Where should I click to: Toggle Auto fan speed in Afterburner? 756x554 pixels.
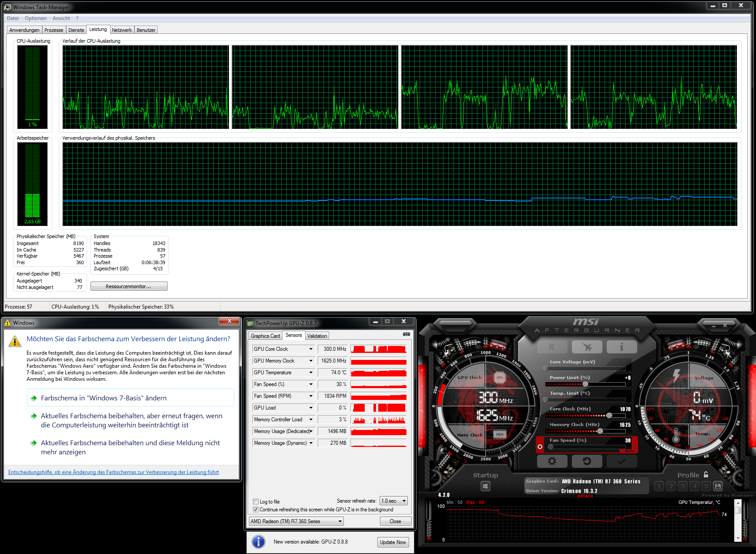629,451
